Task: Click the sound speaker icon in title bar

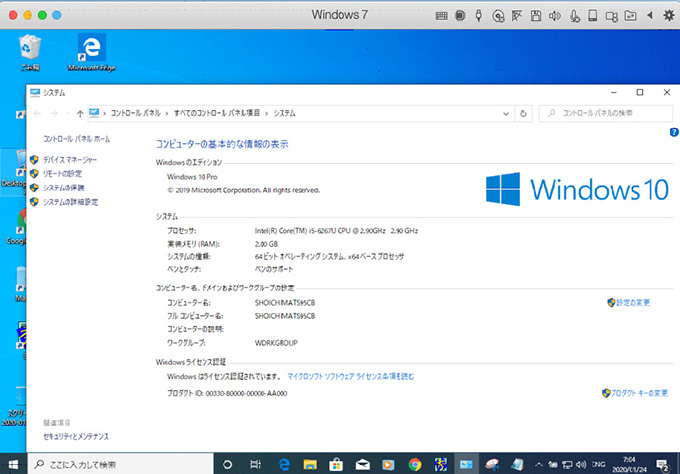Action: pos(555,16)
